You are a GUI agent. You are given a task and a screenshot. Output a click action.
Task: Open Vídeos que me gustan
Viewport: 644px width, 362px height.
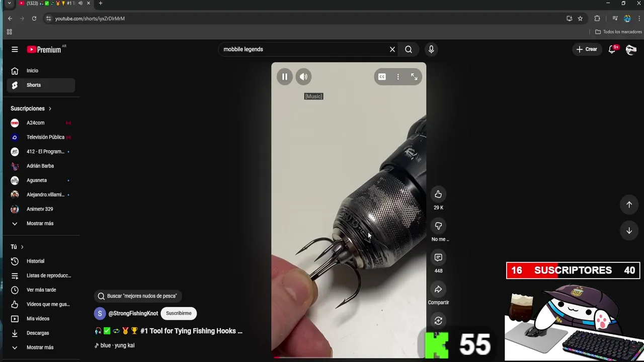point(41,304)
